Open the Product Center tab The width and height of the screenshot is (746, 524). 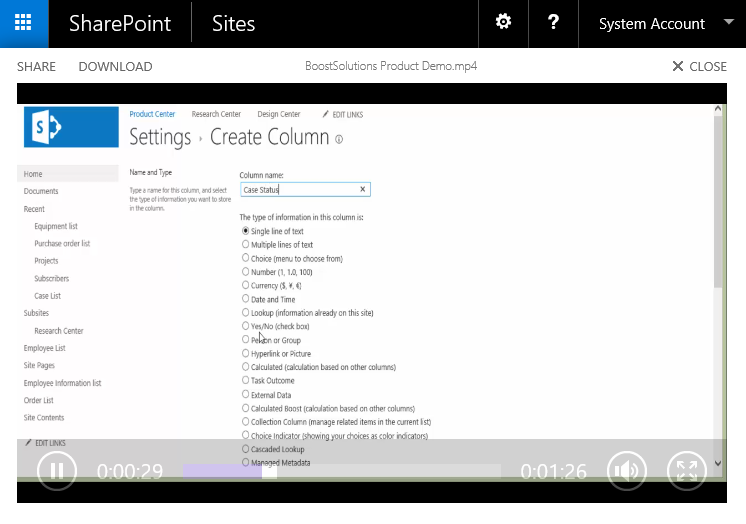coord(152,114)
